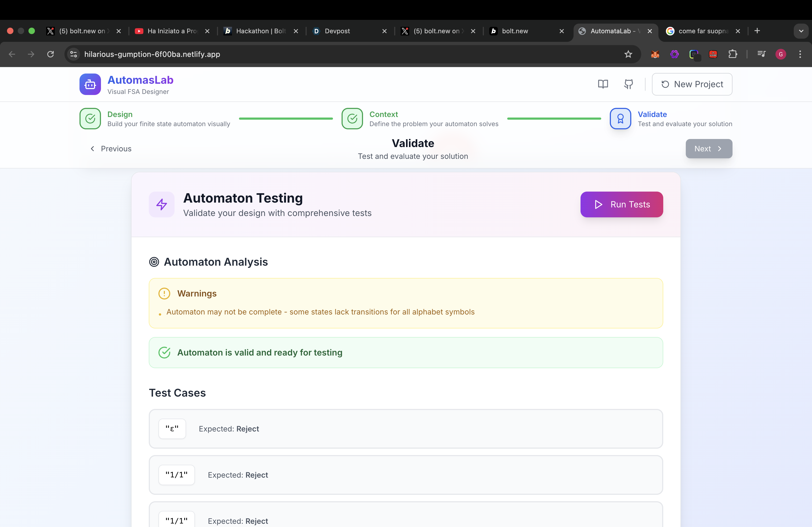Screen dimensions: 812x527
Task: Reload the current page
Action: click(x=50, y=54)
